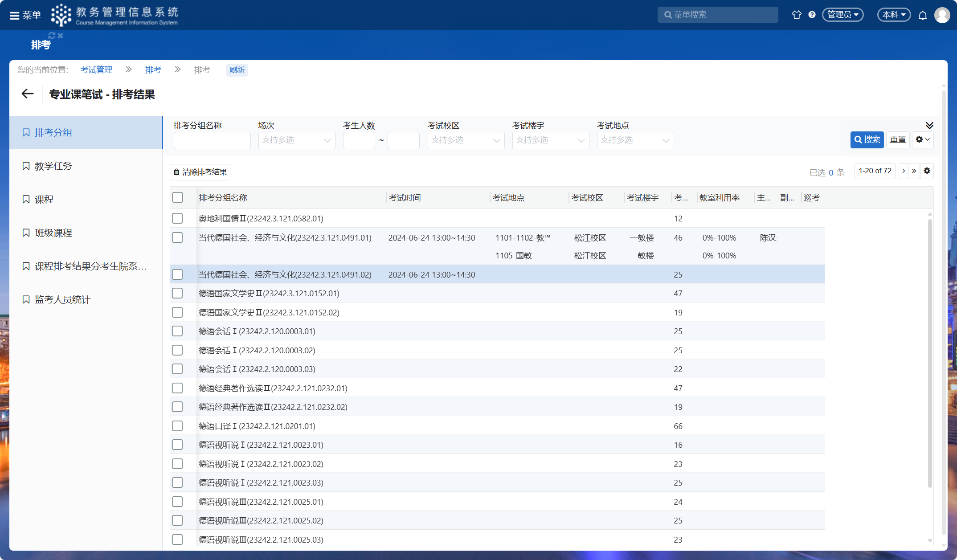Open the 场次 multi-select dropdown
Image resolution: width=957 pixels, height=560 pixels.
pyautogui.click(x=296, y=140)
